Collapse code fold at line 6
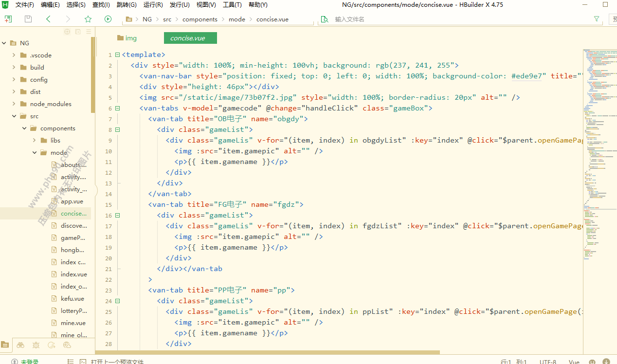This screenshot has width=617, height=364. (x=118, y=109)
